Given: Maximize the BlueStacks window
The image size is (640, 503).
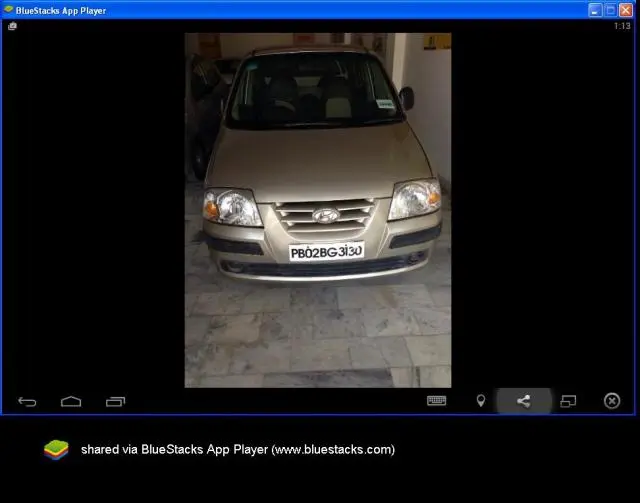Looking at the screenshot, I should [611, 10].
